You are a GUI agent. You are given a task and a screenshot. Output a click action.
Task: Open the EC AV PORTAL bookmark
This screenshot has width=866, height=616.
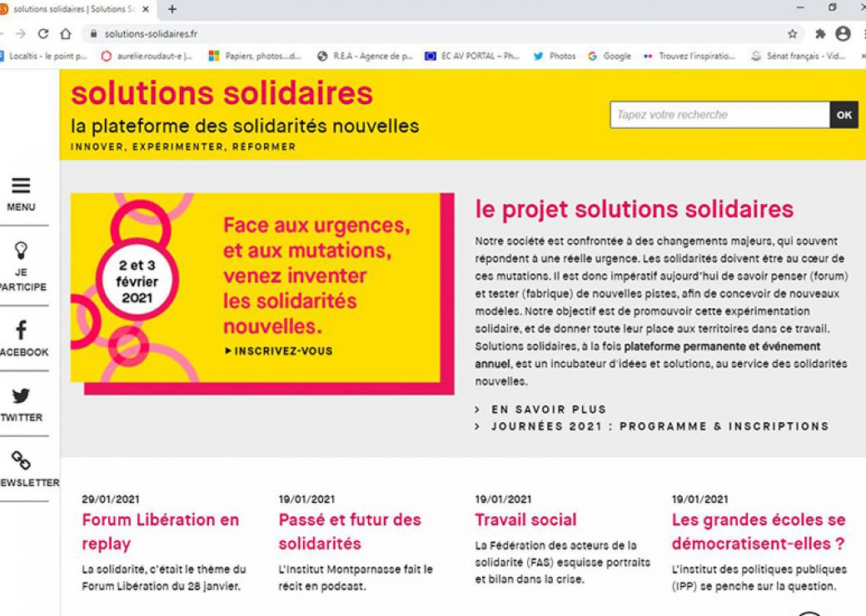tap(472, 56)
